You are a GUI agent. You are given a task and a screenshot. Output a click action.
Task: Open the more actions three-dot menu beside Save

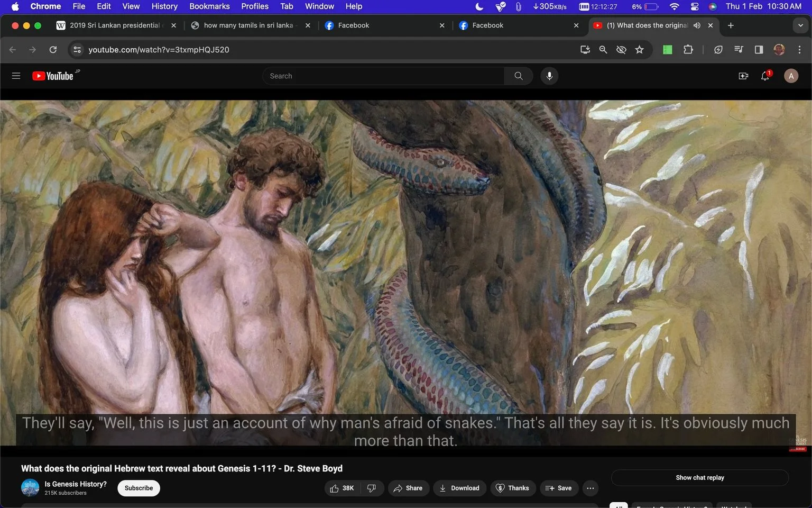coord(590,488)
